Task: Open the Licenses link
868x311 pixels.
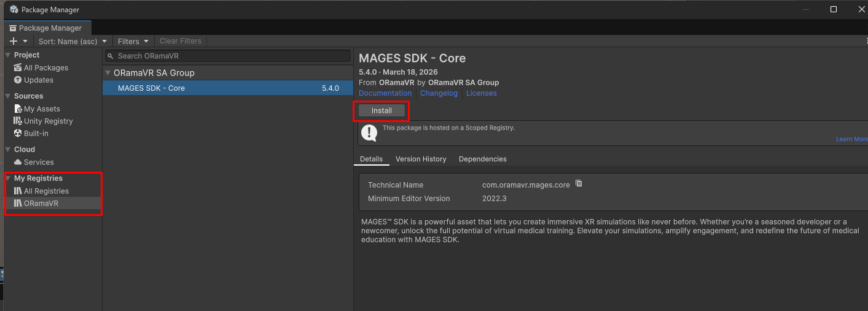Action: [x=481, y=93]
